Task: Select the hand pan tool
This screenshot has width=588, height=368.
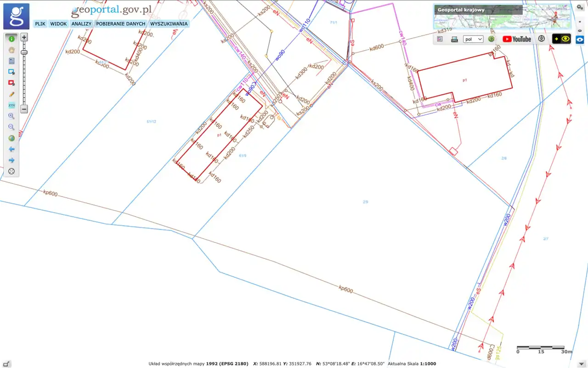Action: point(11,50)
